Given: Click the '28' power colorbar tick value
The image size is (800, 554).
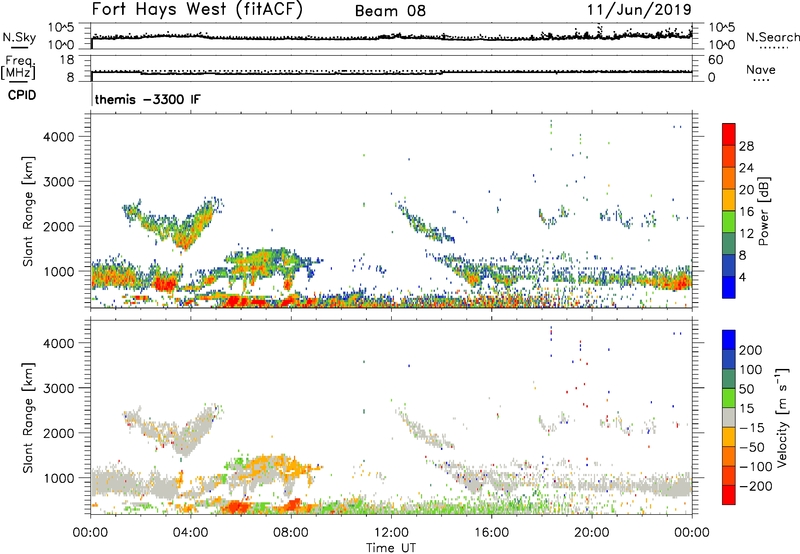Looking at the screenshot, I should pos(746,146).
